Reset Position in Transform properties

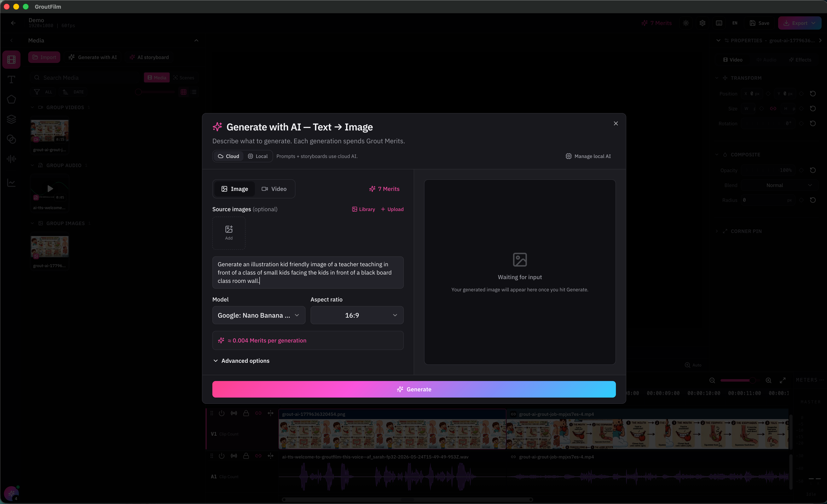(x=812, y=94)
